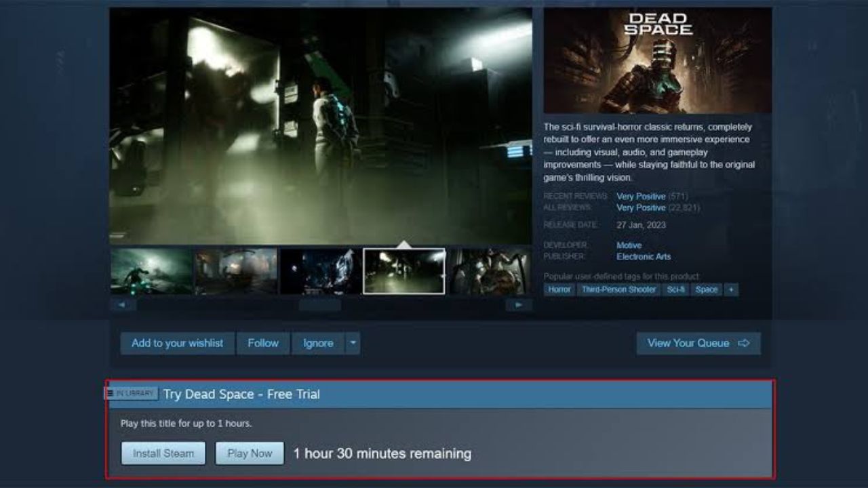Select the Horror tag
Viewport: 868px width, 488px height.
(x=559, y=289)
